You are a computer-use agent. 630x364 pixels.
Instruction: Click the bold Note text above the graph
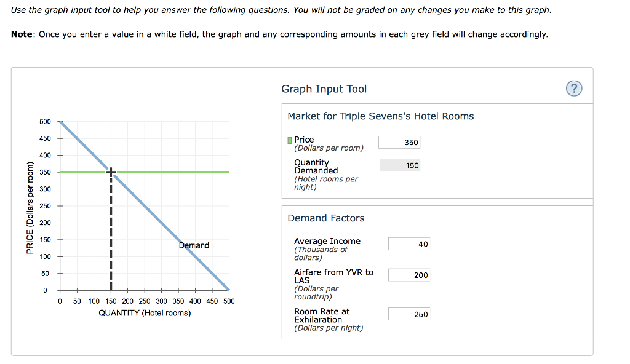point(22,34)
